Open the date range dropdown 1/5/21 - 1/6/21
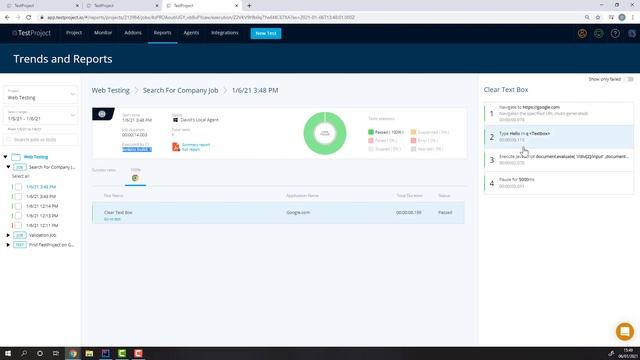 click(40, 116)
